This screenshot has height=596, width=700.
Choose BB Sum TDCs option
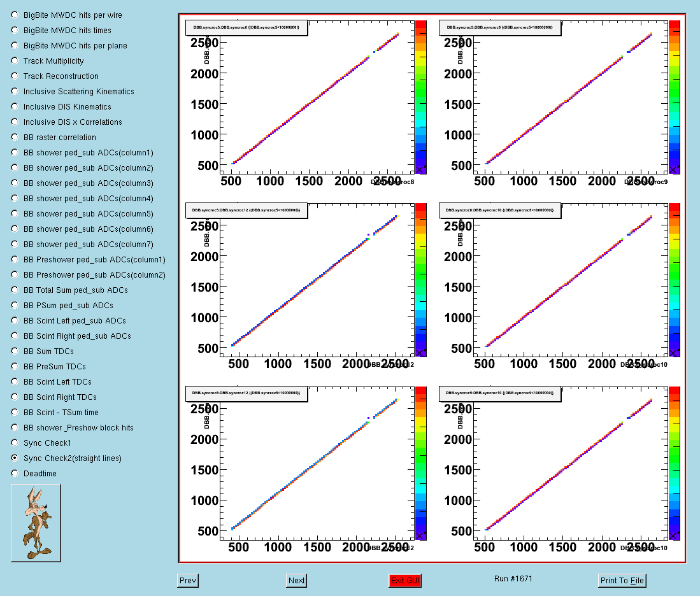[x=15, y=350]
